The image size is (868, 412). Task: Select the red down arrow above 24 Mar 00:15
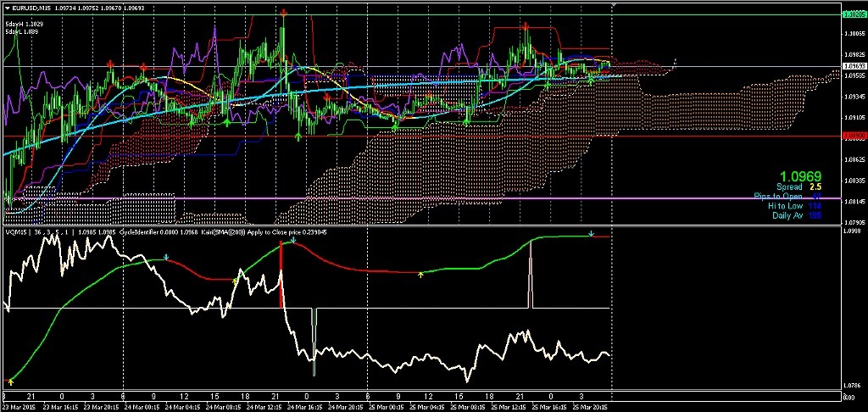[143, 66]
